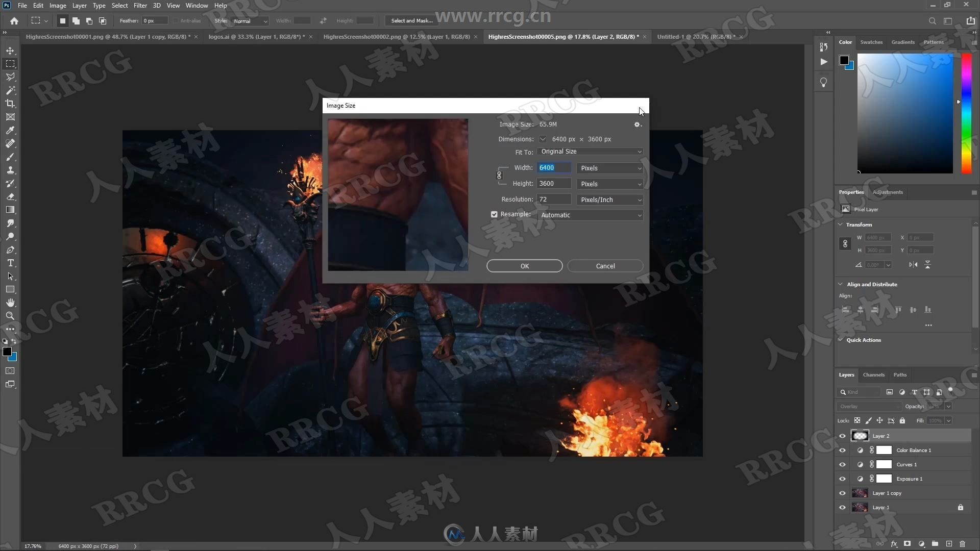This screenshot has width=980, height=551.
Task: Click the Move tool icon
Action: [9, 51]
